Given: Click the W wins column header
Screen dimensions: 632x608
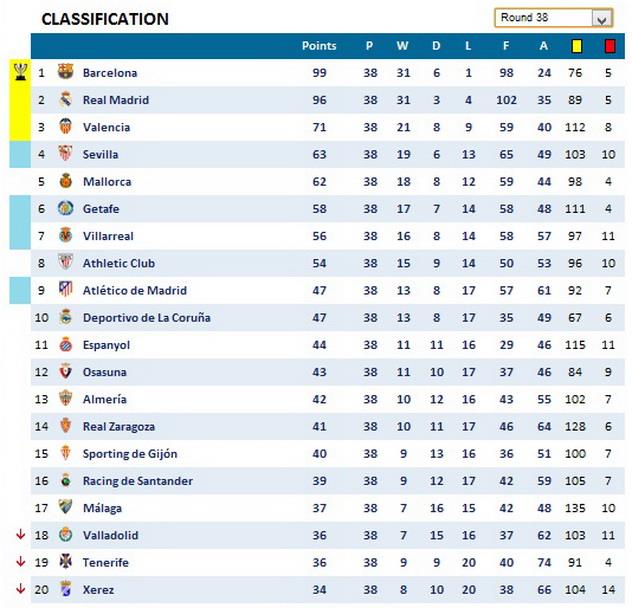Looking at the screenshot, I should click(x=402, y=46).
